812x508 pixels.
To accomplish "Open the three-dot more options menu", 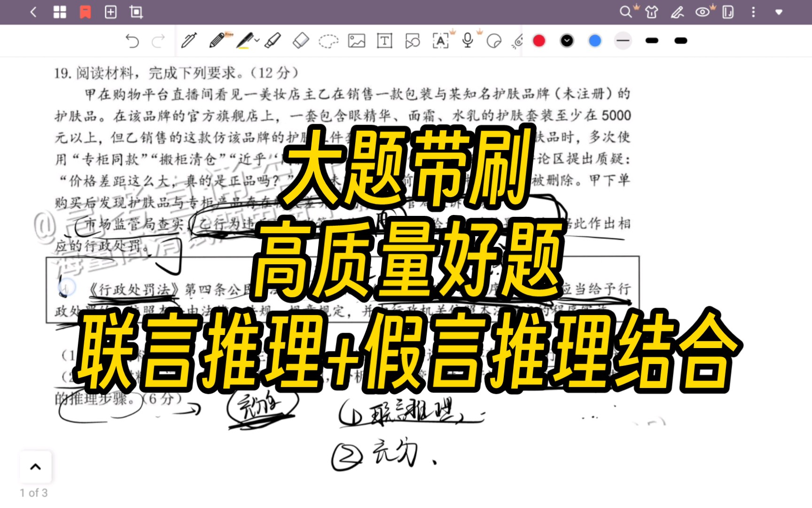I will pyautogui.click(x=753, y=12).
